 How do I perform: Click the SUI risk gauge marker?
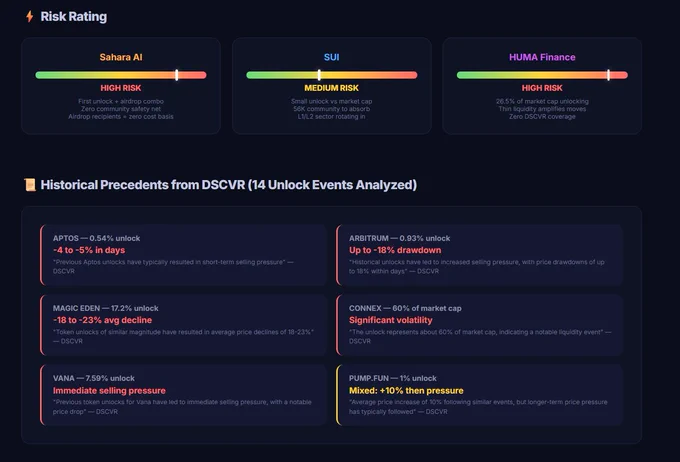[319, 75]
